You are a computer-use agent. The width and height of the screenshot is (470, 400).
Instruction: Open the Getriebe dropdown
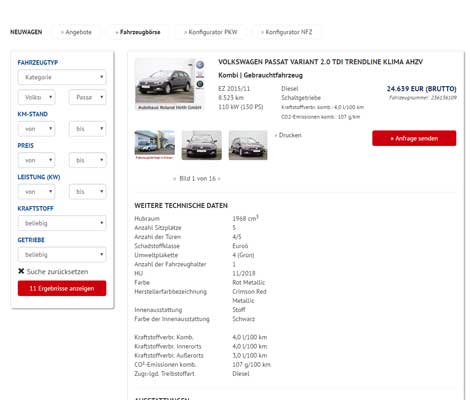[x=62, y=255]
